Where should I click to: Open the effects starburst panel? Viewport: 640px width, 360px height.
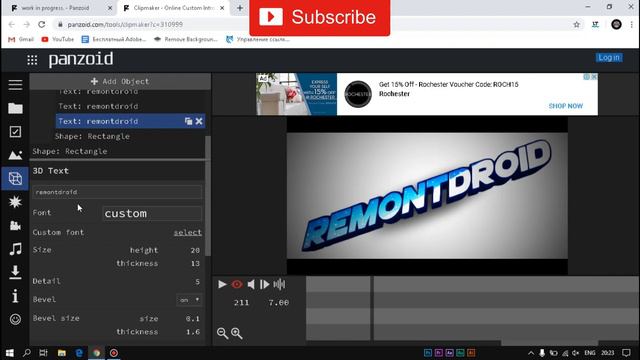[15, 202]
